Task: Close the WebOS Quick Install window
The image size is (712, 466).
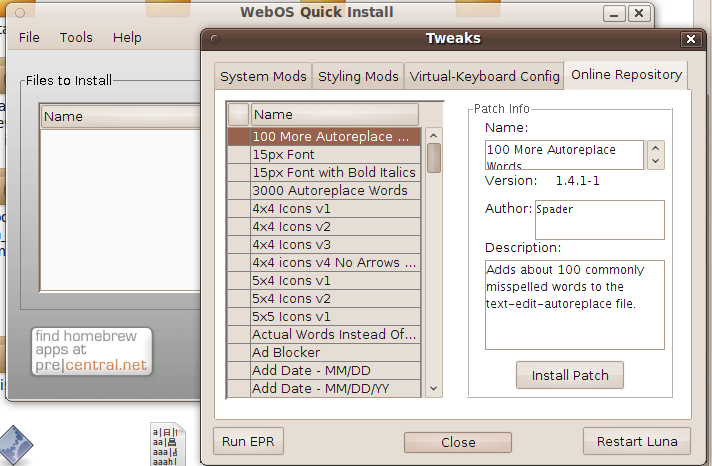Action: point(638,14)
